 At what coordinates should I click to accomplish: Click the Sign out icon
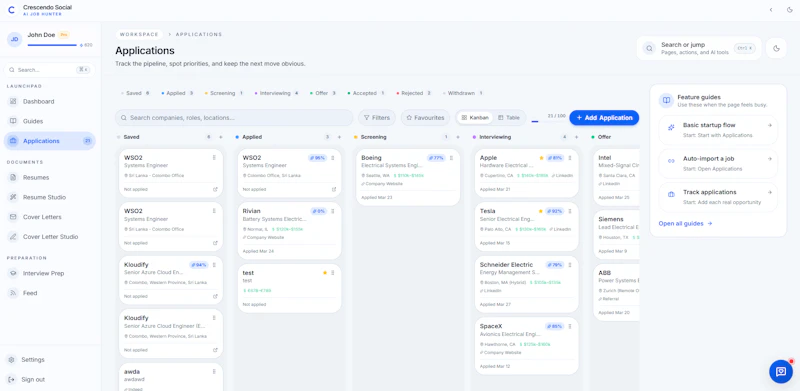point(11,380)
